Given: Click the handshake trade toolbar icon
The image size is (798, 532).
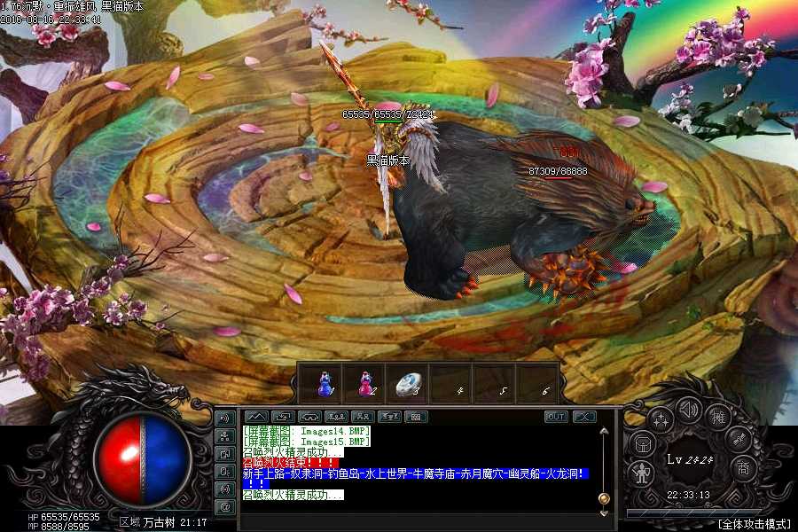Looking at the screenshot, I should [x=309, y=417].
